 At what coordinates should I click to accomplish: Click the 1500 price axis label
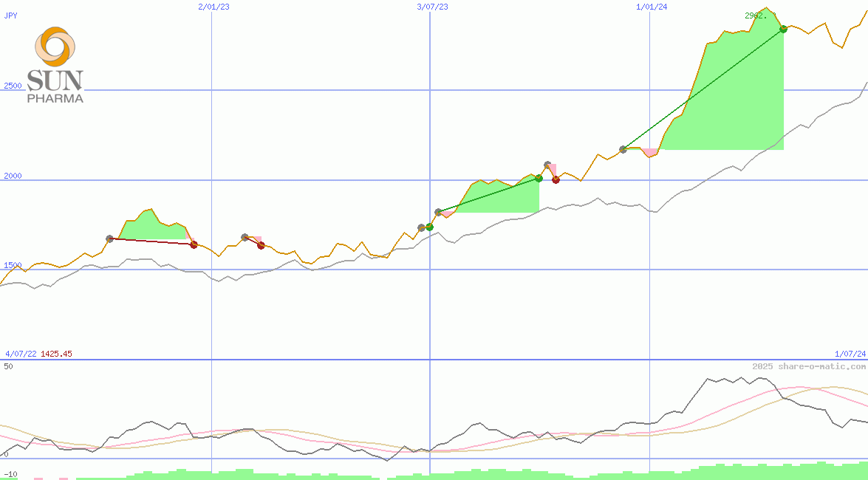(13, 265)
